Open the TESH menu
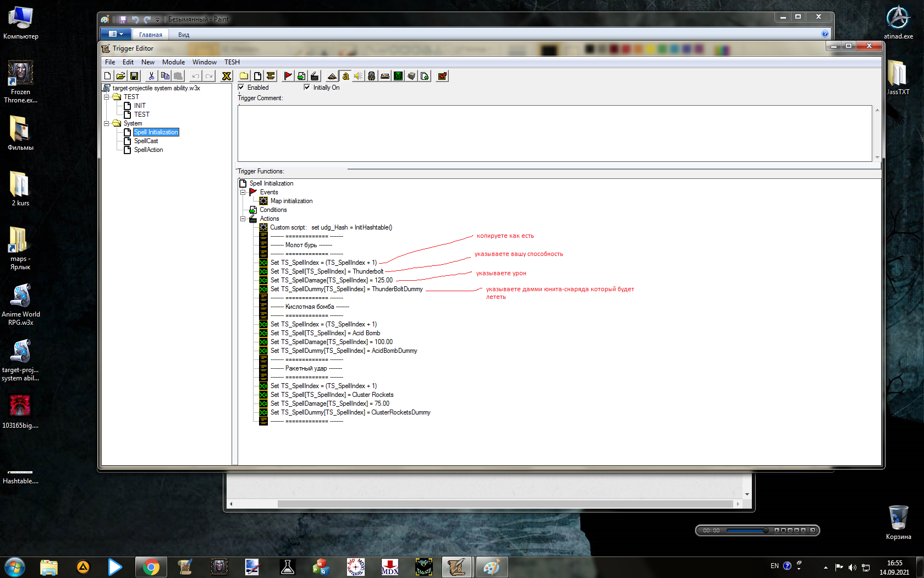This screenshot has width=924, height=578. click(232, 62)
